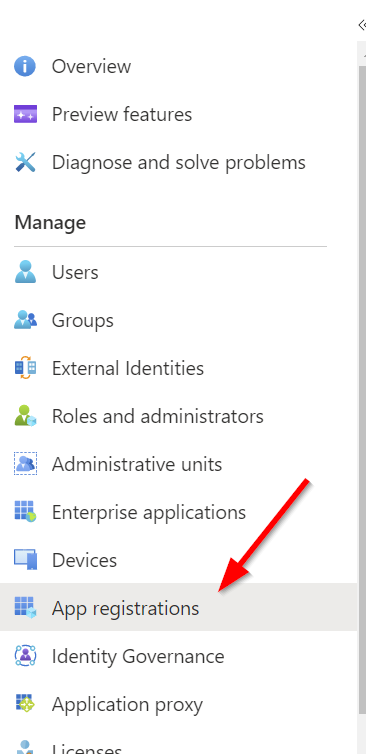This screenshot has width=366, height=754.
Task: Open the App registrations menu item
Action: click(x=178, y=608)
